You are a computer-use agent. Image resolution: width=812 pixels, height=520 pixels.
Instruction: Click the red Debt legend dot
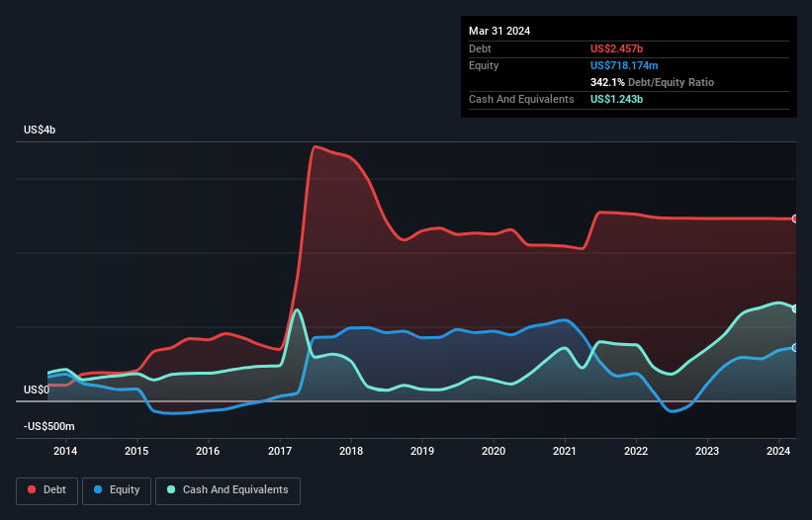click(x=32, y=489)
